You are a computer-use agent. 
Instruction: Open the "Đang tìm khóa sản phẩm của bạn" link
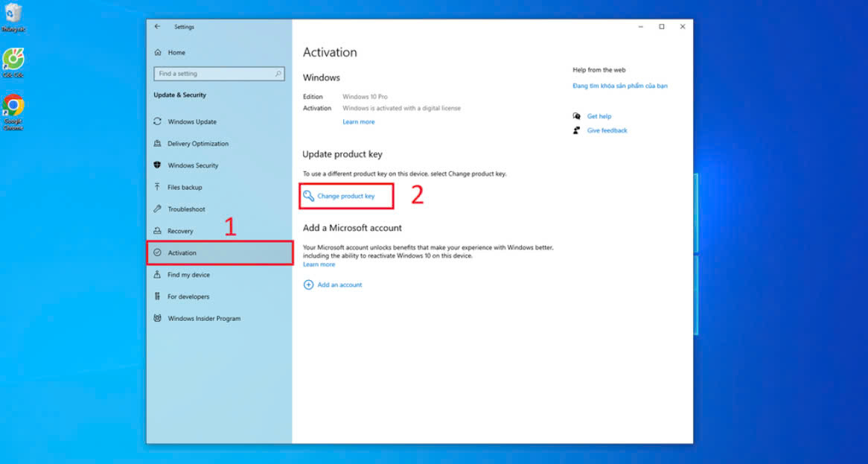click(x=620, y=86)
